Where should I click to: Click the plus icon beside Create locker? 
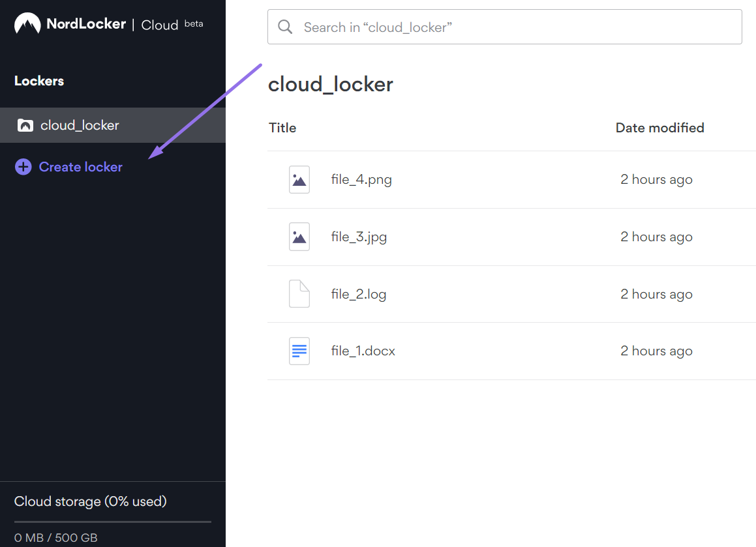click(x=23, y=167)
